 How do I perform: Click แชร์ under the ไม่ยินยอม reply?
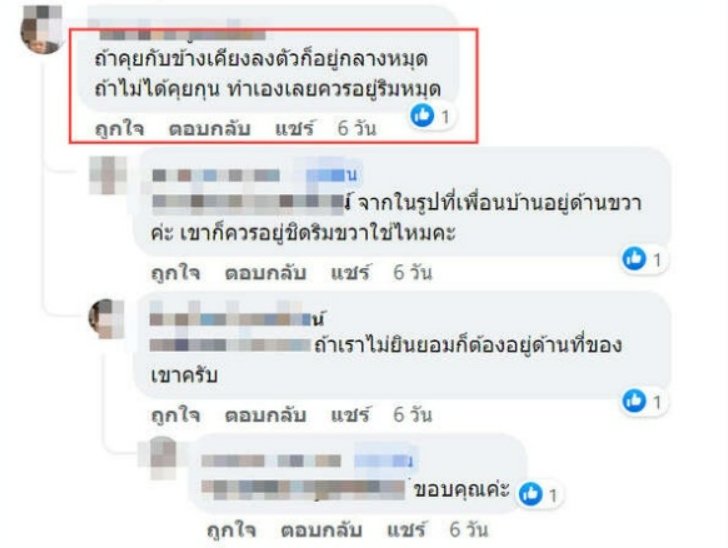click(x=351, y=415)
